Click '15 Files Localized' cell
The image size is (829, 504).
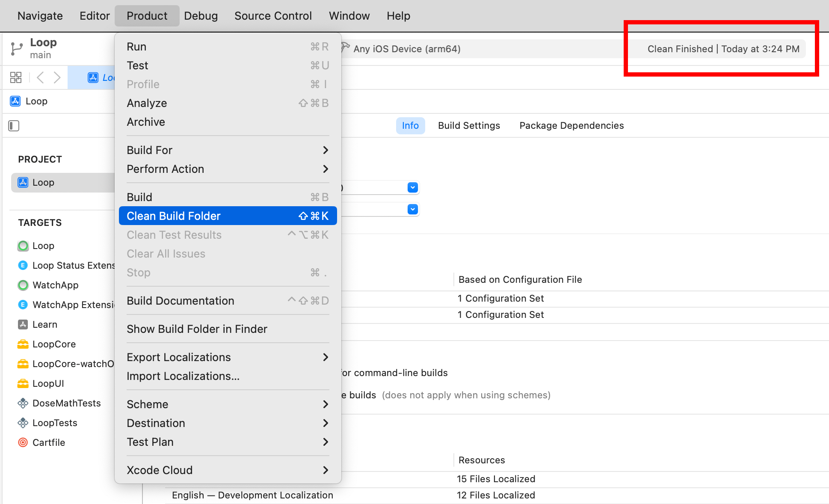496,479
